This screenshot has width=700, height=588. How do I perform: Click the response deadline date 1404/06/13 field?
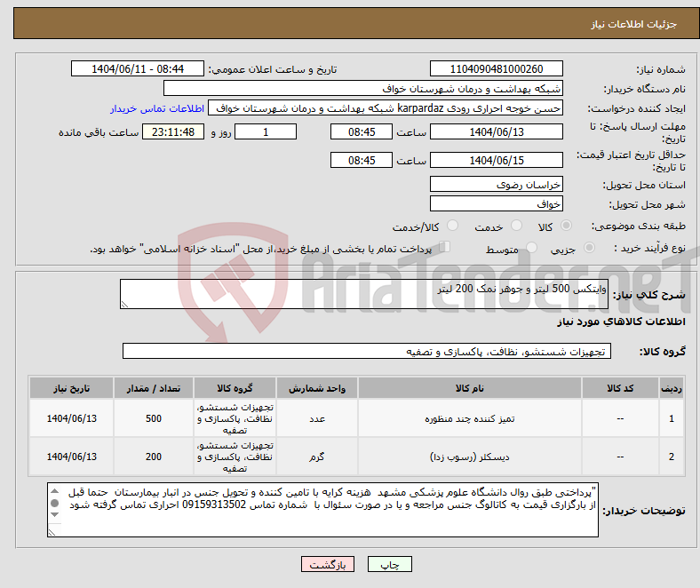(496, 131)
